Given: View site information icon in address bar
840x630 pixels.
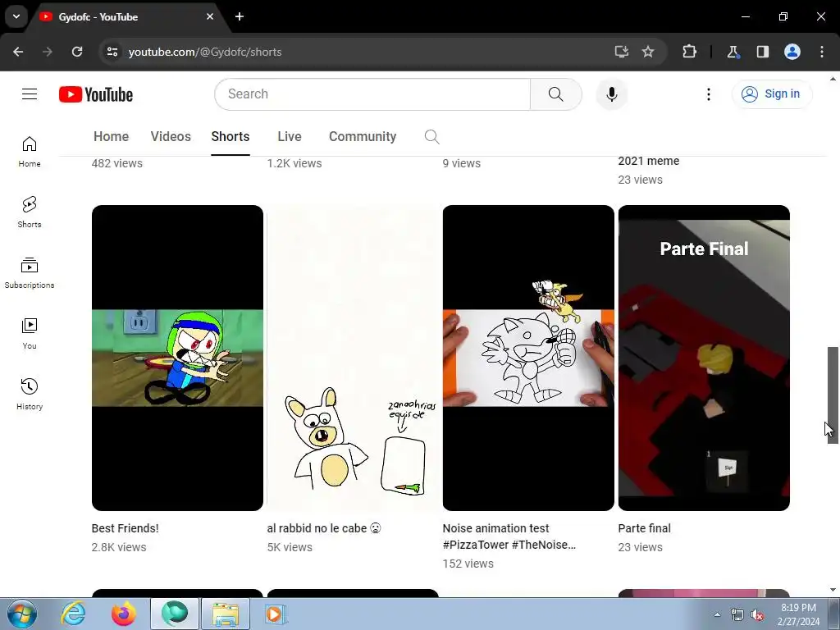Looking at the screenshot, I should click(x=112, y=52).
